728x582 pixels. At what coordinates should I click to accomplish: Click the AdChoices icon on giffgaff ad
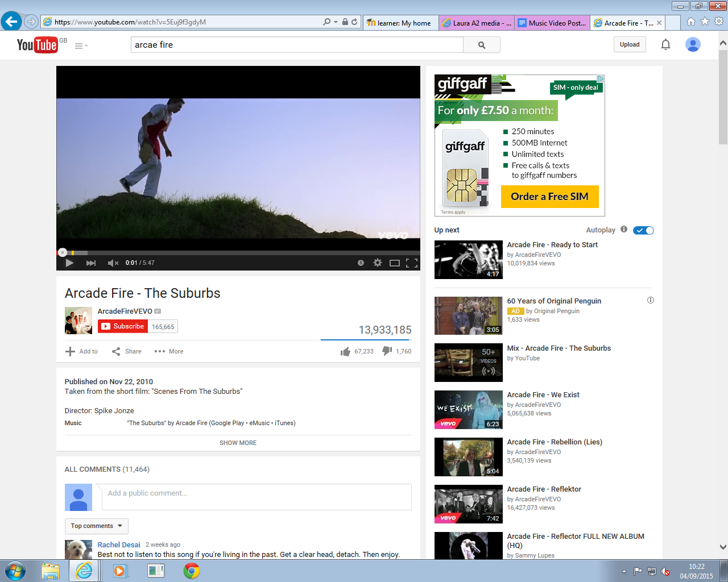(601, 78)
